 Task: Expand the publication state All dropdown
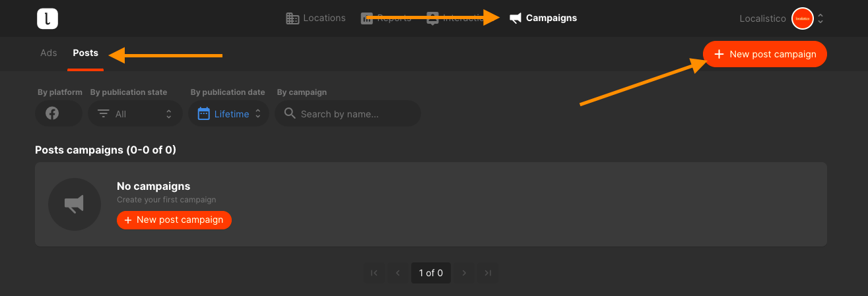coord(135,113)
